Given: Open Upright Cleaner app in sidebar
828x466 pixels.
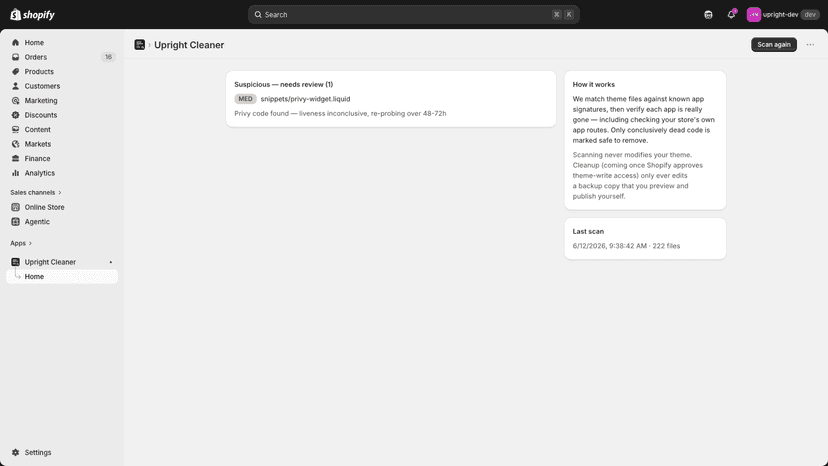Looking at the screenshot, I should (x=62, y=262).
